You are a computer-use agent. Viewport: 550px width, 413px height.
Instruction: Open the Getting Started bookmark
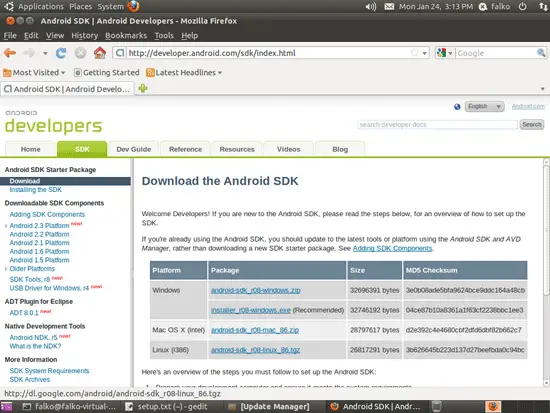pyautogui.click(x=107, y=73)
